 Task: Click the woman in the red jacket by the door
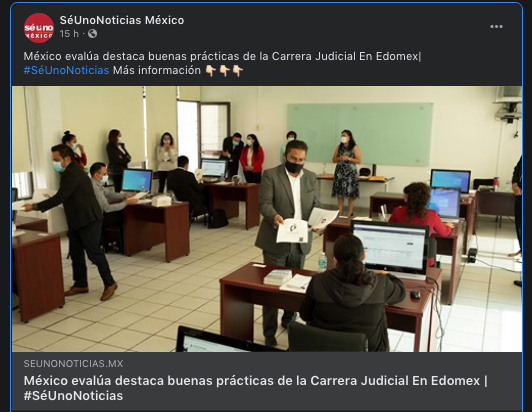tap(251, 158)
